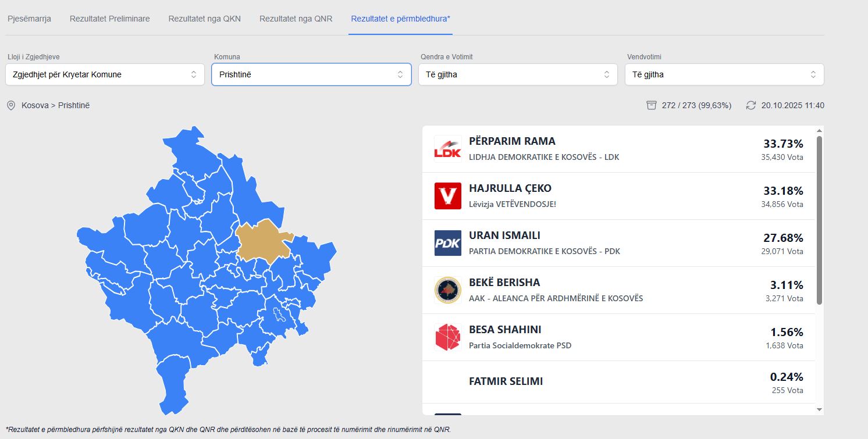The image size is (868, 439).
Task: Expand the Vendvotimi dropdown
Action: click(x=724, y=74)
